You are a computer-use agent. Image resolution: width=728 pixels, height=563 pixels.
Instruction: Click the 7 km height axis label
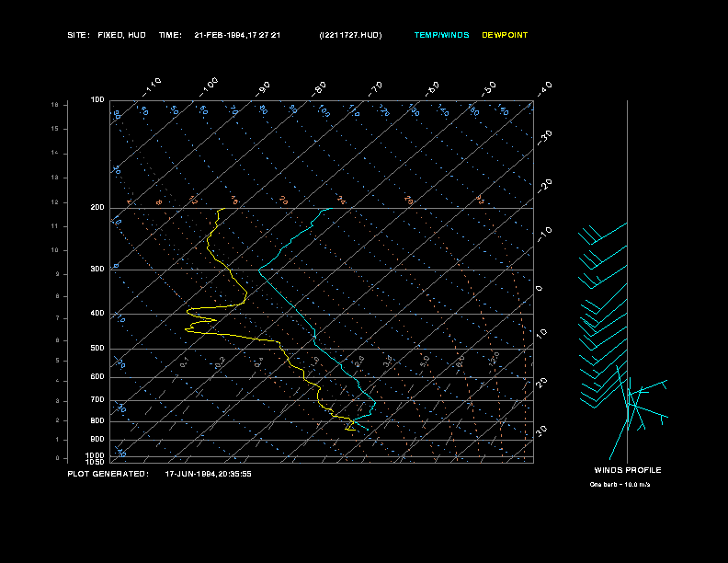(58, 318)
